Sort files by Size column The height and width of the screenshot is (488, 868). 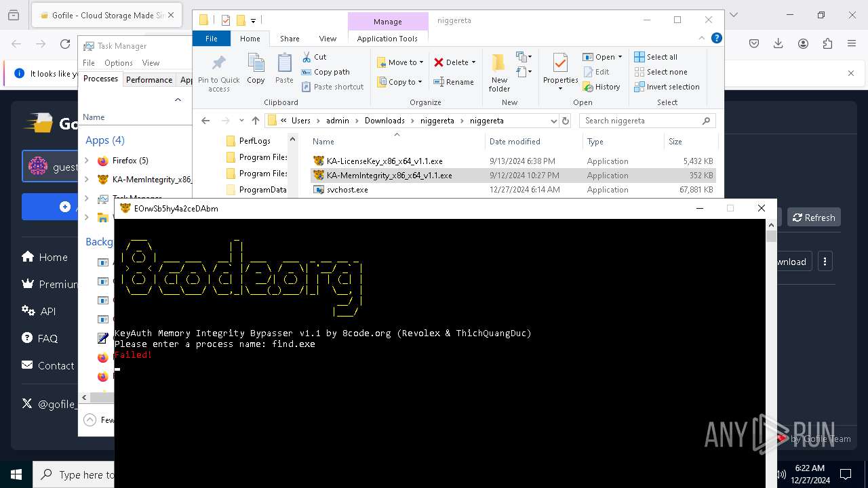coord(690,142)
